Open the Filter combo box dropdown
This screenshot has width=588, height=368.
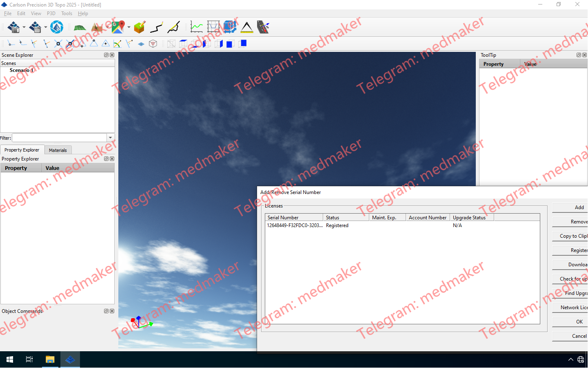[x=110, y=138]
